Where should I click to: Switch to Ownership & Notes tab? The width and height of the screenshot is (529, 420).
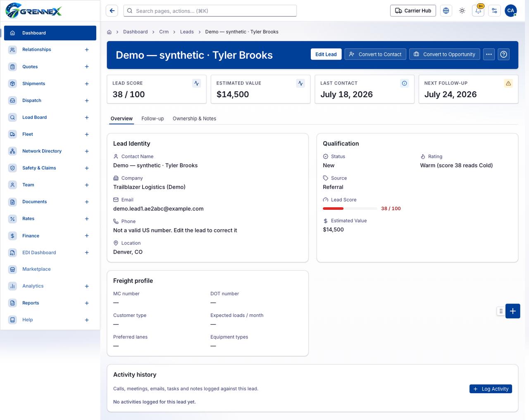point(194,119)
